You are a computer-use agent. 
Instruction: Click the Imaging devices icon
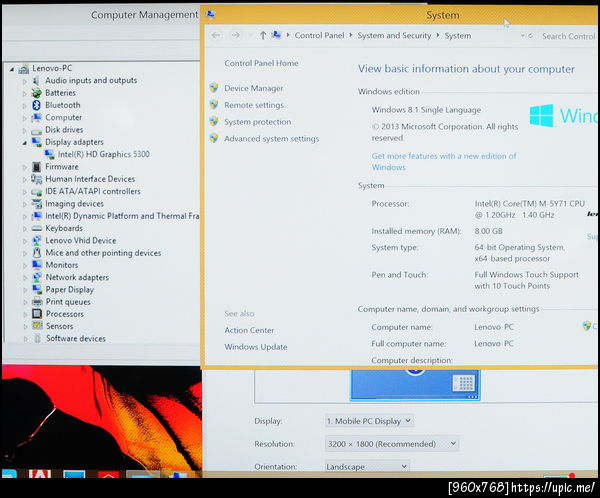(x=37, y=204)
